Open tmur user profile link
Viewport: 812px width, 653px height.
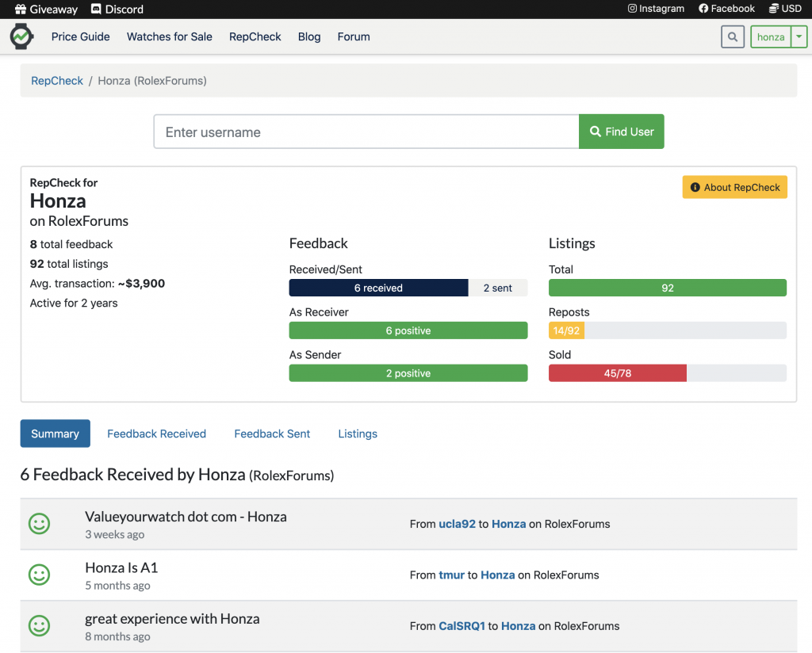click(451, 575)
